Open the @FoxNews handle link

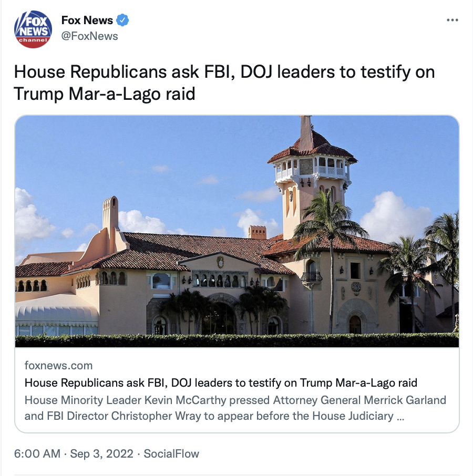[x=89, y=36]
